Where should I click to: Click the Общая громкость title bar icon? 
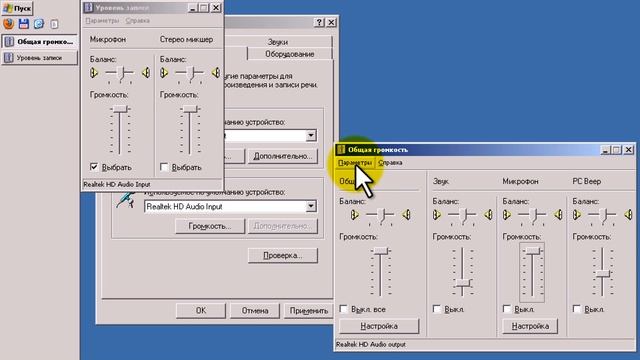point(341,150)
